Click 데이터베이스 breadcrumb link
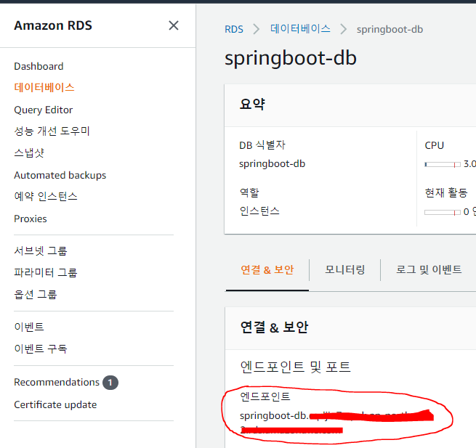This screenshot has height=448, width=476. (300, 29)
